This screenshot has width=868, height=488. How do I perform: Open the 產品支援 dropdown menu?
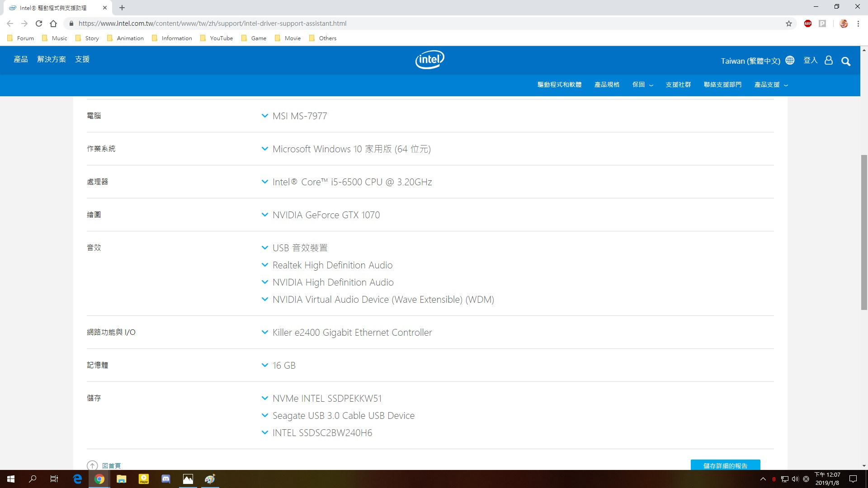[x=771, y=84]
